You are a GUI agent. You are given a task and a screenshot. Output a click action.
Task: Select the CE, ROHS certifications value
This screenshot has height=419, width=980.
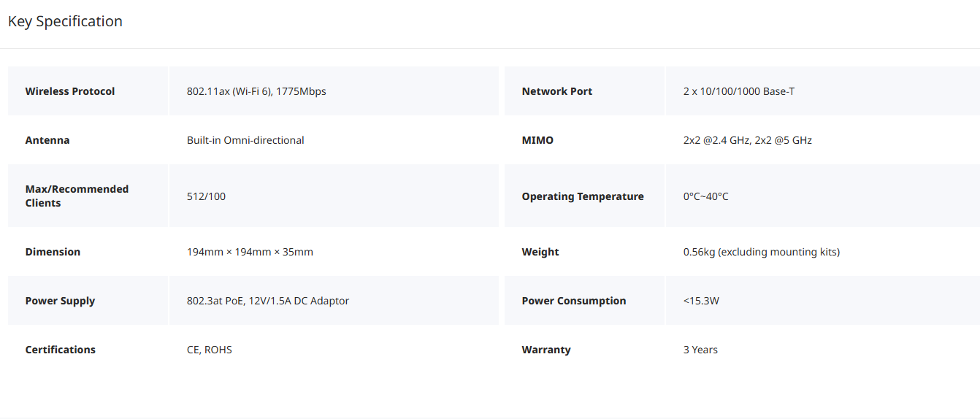209,350
